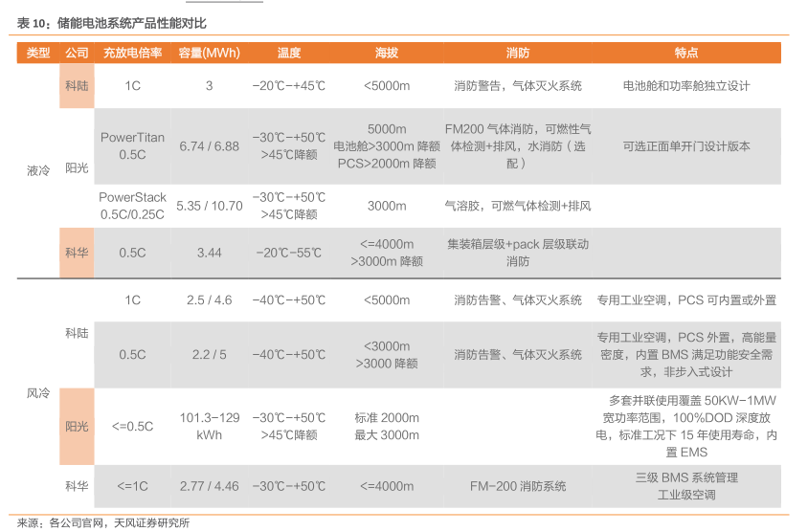Viewport: 808px width, 532px height.
Task: Click the temperature cell '-20℃-55℃'
Action: 289,253
